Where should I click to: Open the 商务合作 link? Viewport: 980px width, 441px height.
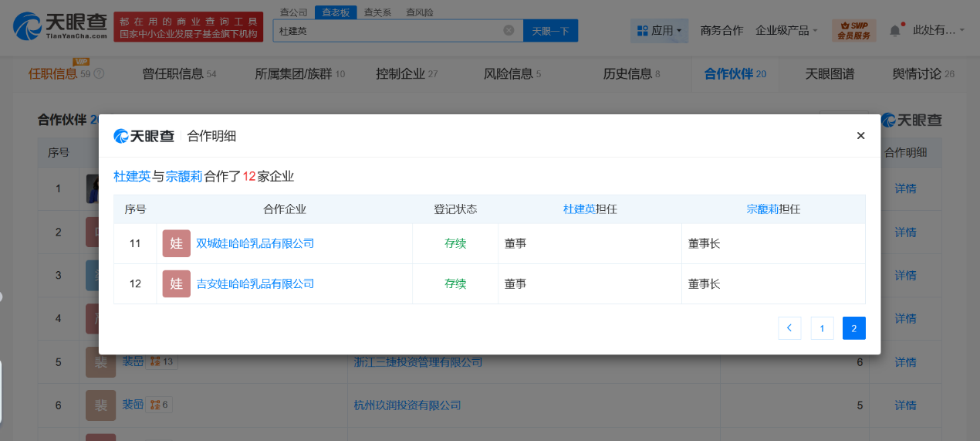click(x=721, y=30)
